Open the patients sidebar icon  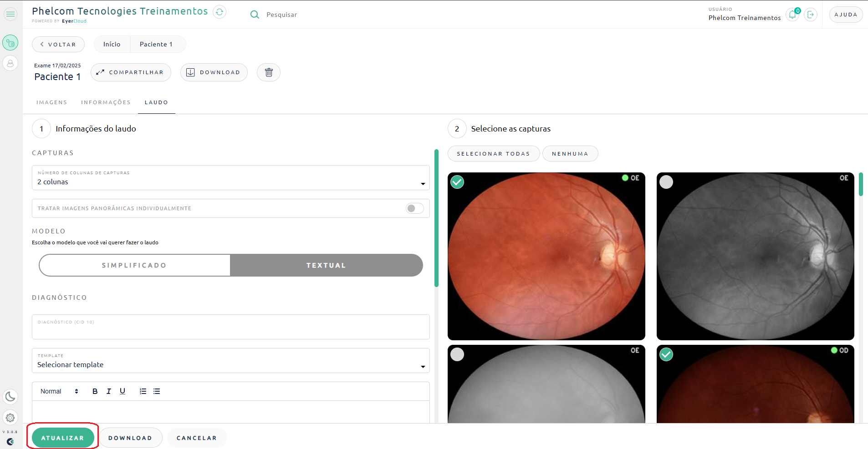(10, 63)
